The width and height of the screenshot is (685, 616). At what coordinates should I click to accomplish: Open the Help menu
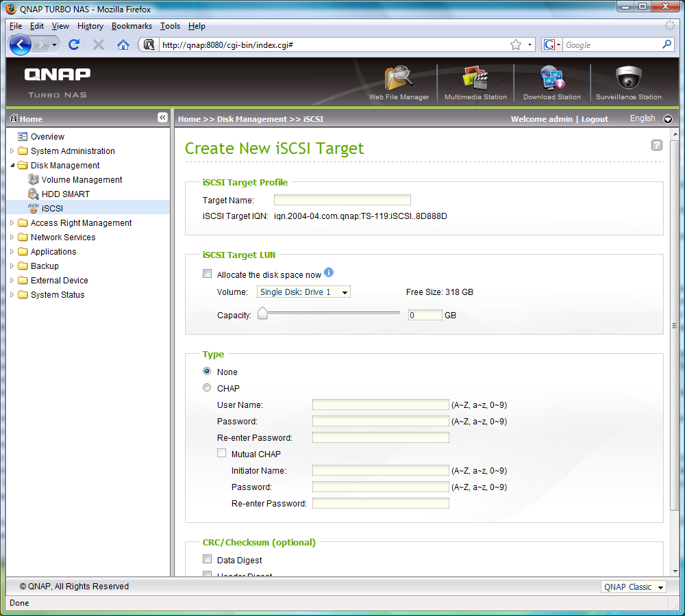click(197, 26)
